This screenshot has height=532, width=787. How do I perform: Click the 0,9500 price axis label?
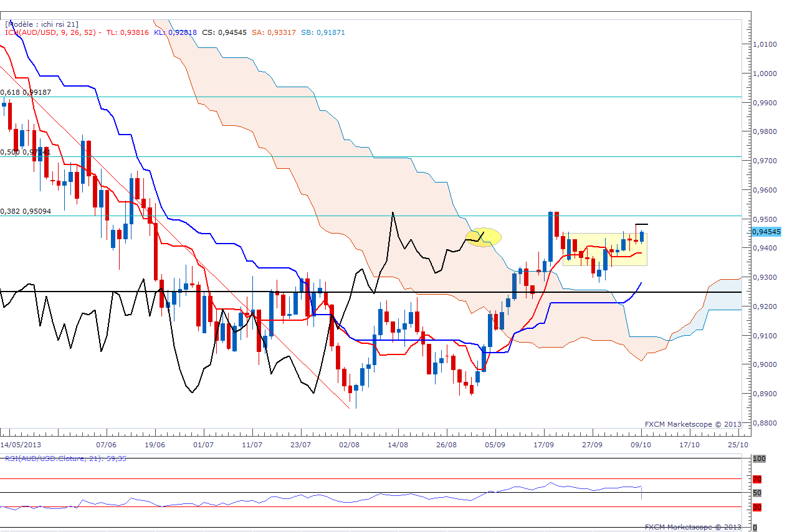765,219
